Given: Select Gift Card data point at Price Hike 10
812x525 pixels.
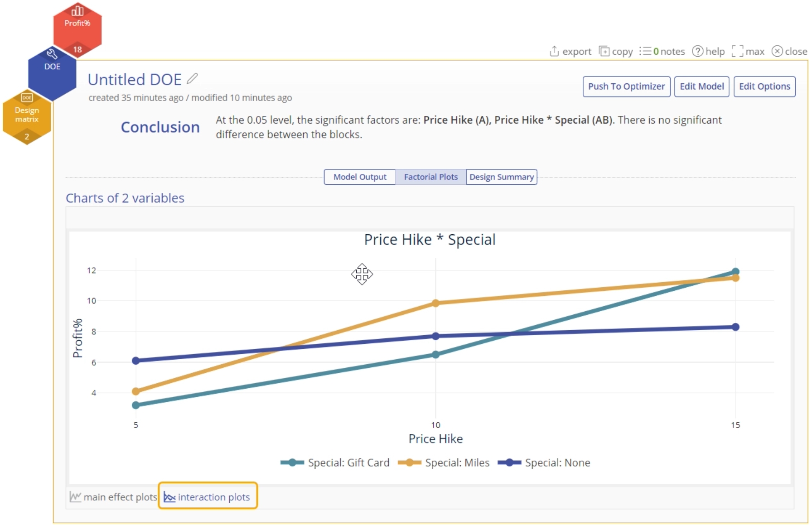Looking at the screenshot, I should click(435, 355).
